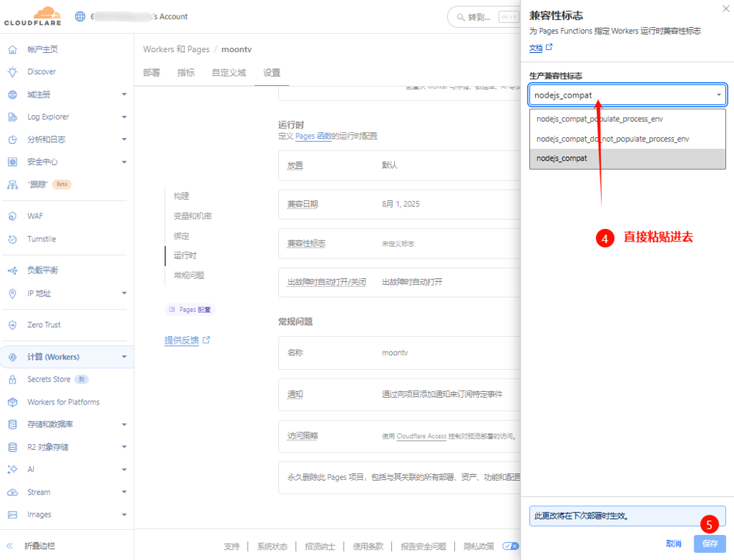Viewport: 734px width, 560px height.
Task: Click the WAF shield icon in sidebar
Action: [12, 217]
